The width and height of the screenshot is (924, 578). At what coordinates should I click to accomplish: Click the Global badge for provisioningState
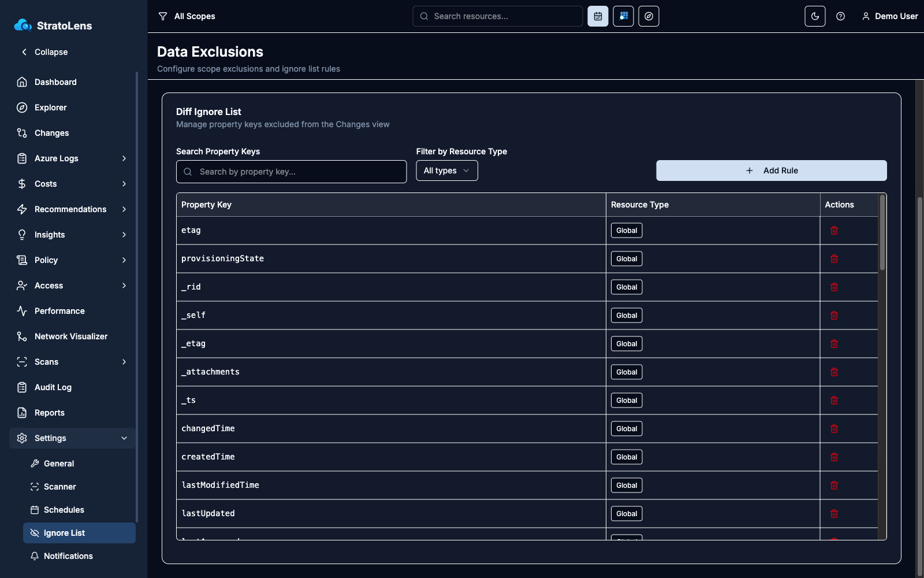coord(627,259)
